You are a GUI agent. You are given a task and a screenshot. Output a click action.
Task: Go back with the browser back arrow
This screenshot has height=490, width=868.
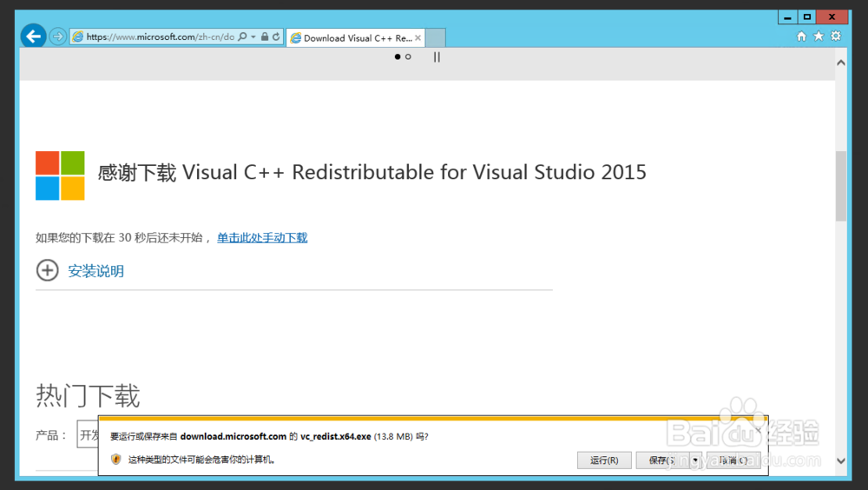coord(33,36)
